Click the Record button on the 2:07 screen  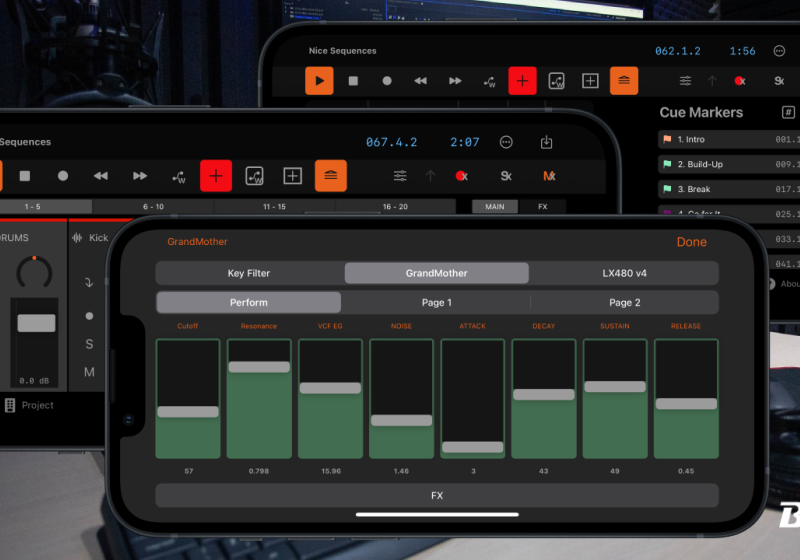click(63, 176)
